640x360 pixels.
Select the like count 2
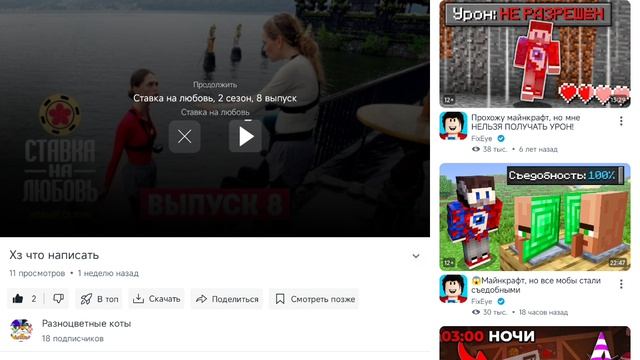[34, 299]
